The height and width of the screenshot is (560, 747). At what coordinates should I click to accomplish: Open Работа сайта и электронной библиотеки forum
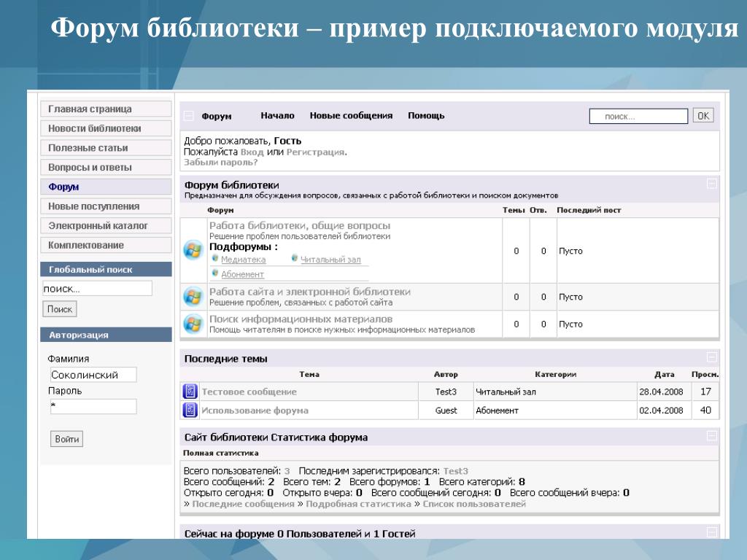309,292
